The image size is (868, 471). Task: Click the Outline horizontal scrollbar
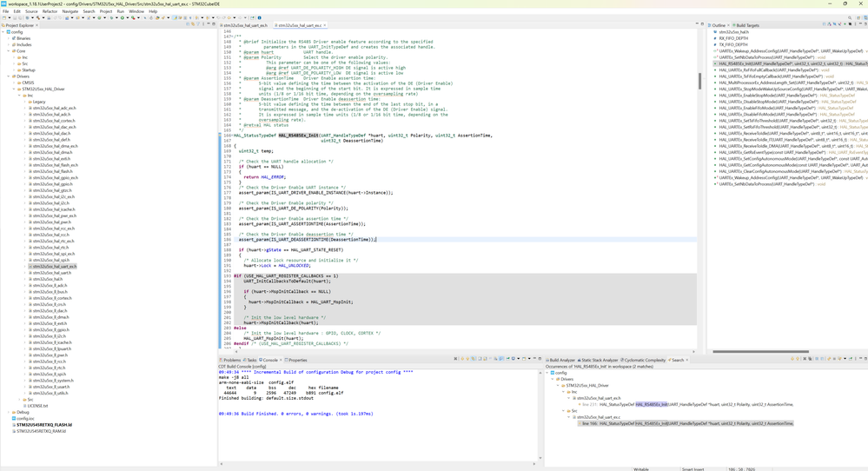pos(760,351)
